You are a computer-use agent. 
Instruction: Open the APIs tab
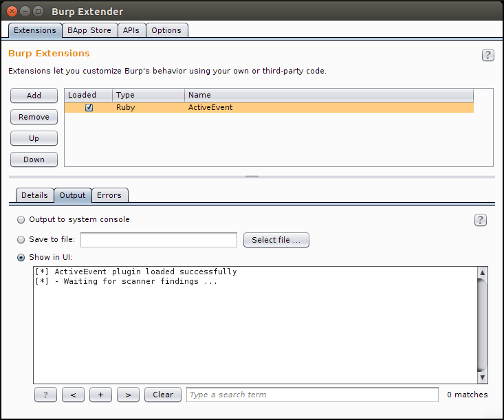click(x=131, y=30)
